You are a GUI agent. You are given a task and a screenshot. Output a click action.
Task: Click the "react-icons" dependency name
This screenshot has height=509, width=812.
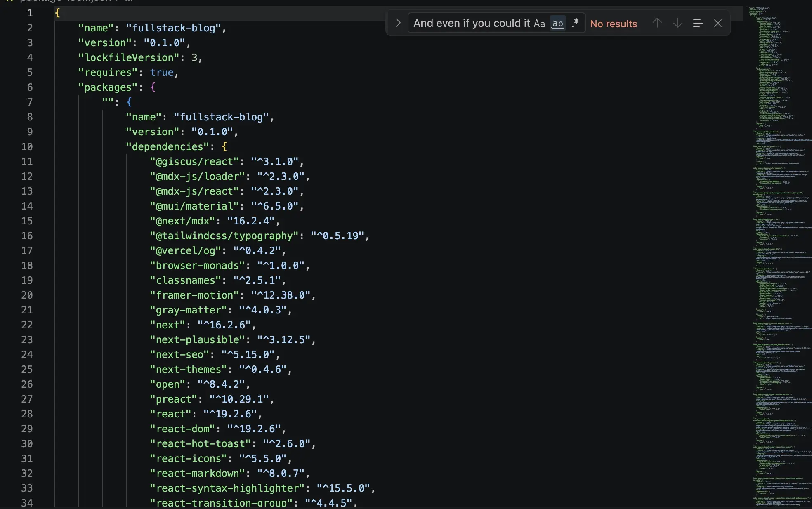[x=189, y=458]
